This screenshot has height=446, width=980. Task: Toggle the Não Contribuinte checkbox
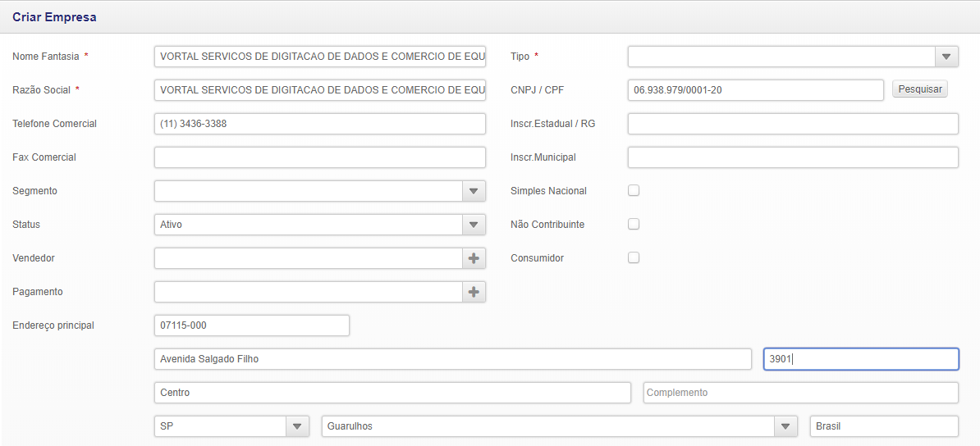(634, 225)
